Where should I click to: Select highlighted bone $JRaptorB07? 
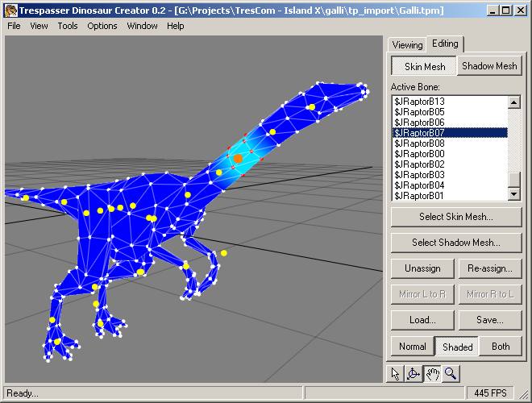[450, 133]
